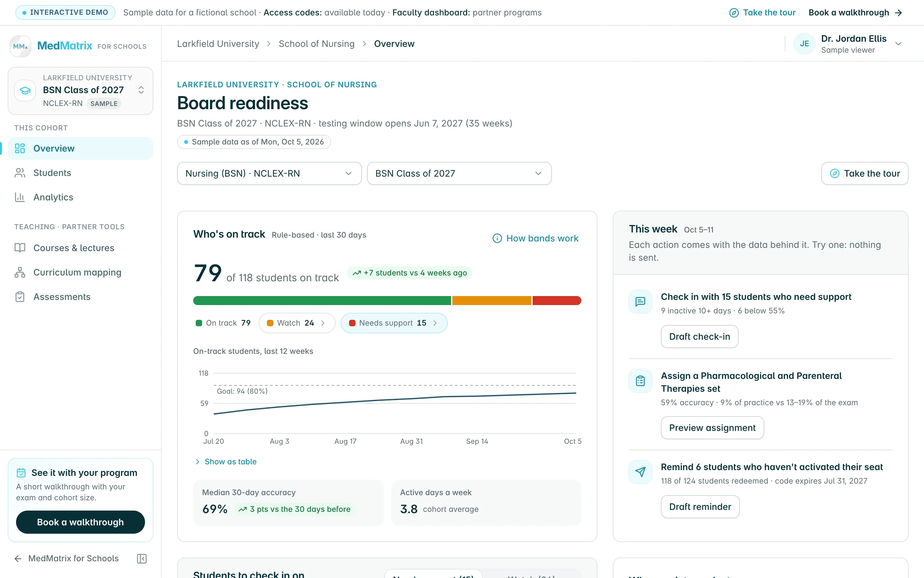Viewport: 924px width, 578px height.
Task: Open the Nursing (BSN) · NCLEX-RN dropdown
Action: [269, 173]
